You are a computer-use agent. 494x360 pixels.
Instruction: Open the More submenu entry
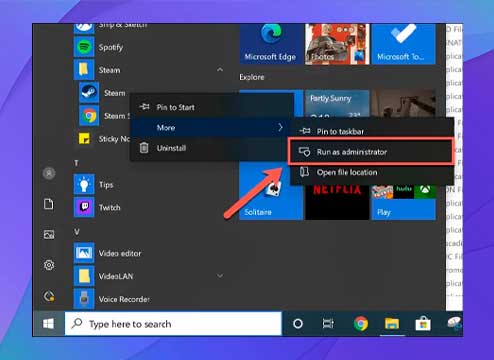[x=211, y=127]
